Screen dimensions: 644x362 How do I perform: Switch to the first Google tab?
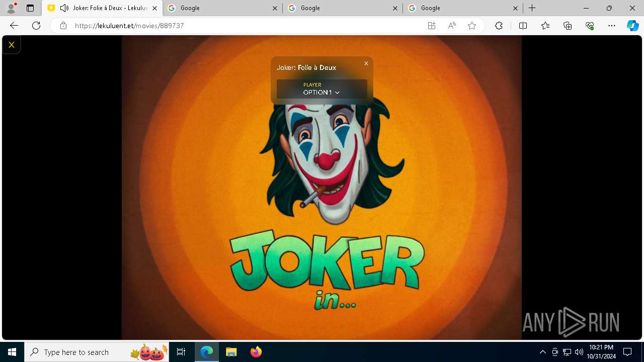point(222,8)
